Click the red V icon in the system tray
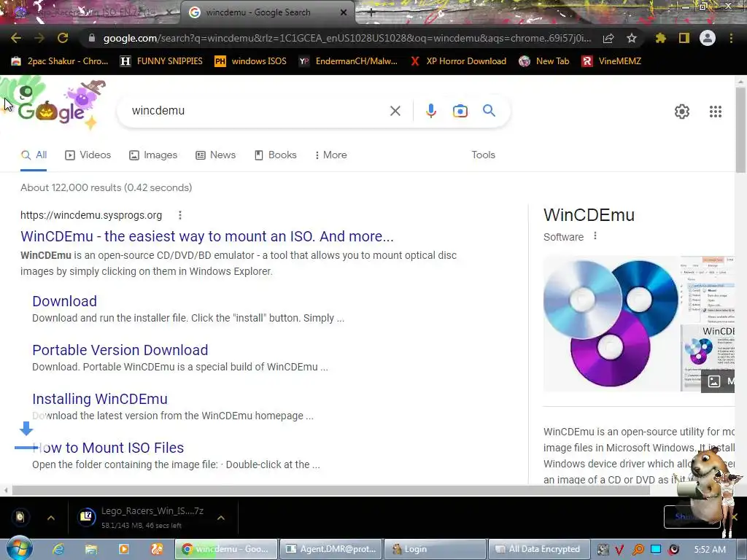Screen dimensions: 747x560 click(x=620, y=550)
